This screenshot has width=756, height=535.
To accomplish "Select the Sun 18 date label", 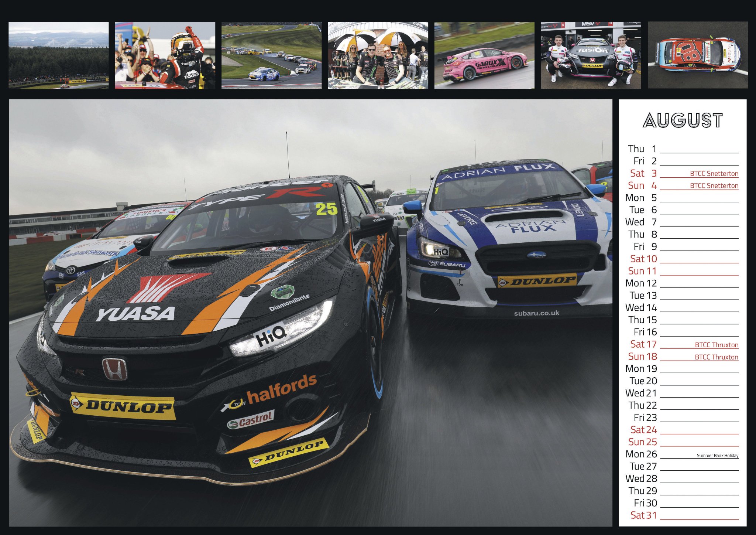I will [642, 357].
